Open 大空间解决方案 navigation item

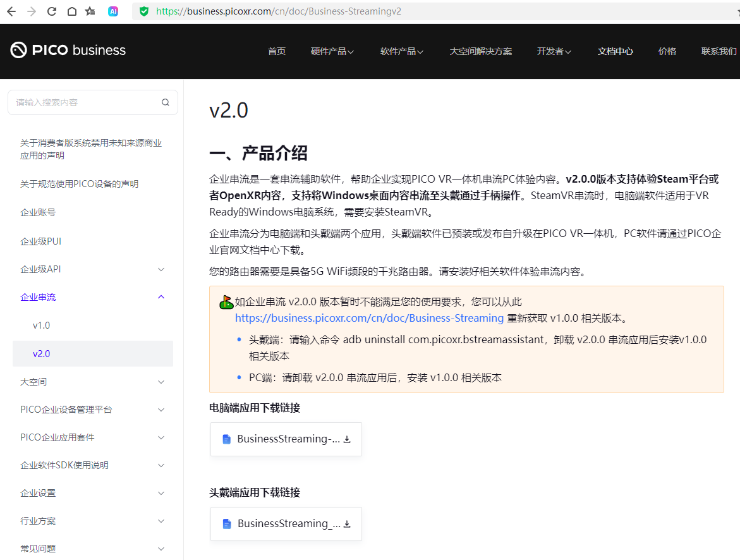[480, 51]
